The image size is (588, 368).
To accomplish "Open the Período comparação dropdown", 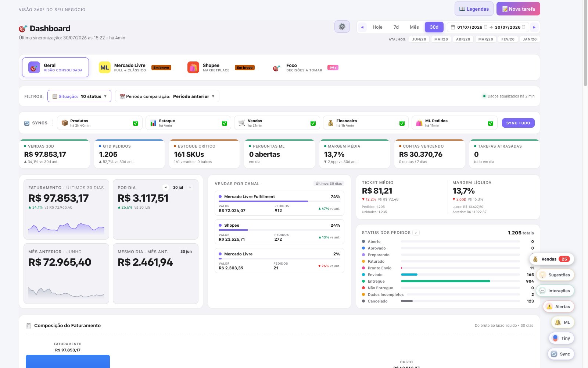I will 167,96.
